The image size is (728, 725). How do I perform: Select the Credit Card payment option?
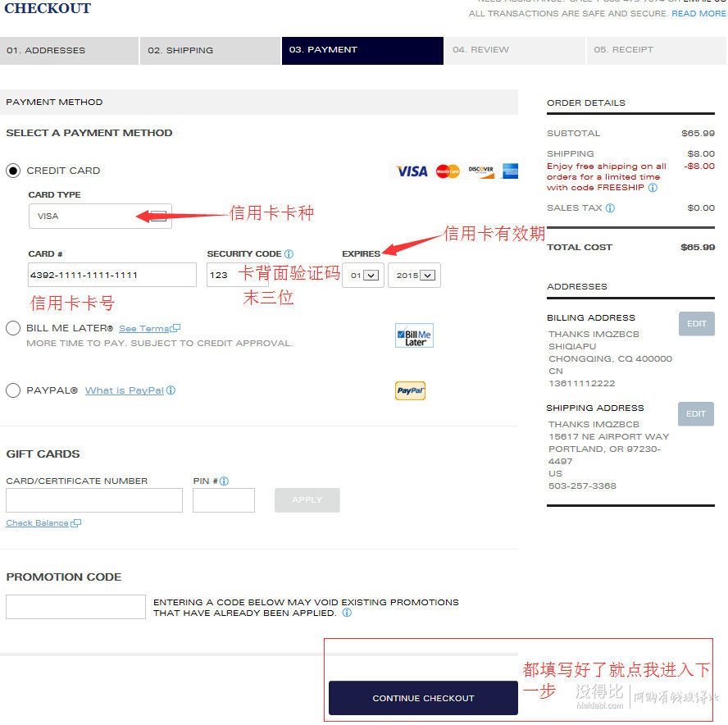13,171
